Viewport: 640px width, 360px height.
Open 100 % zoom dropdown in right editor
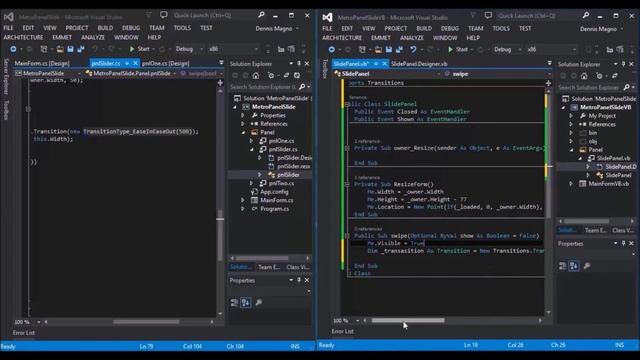358,320
